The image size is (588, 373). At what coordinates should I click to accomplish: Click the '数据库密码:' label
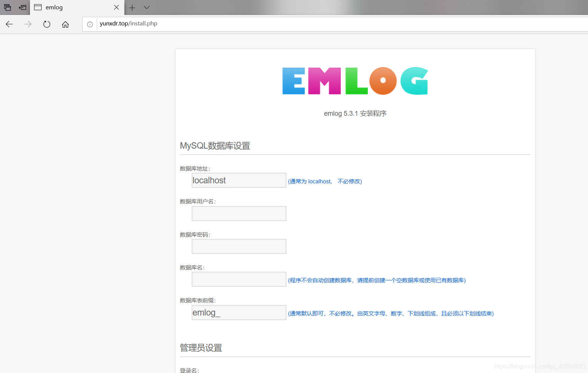click(x=195, y=235)
